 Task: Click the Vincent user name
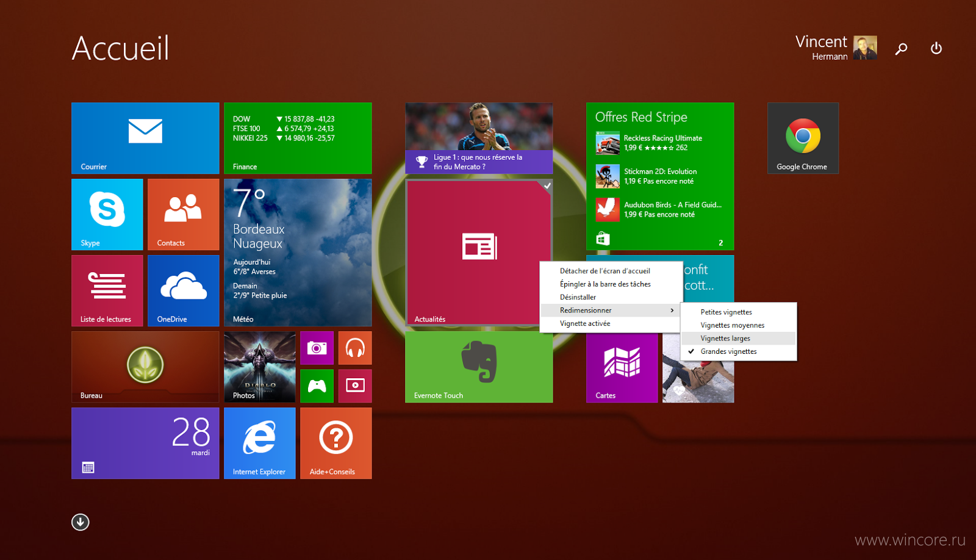pyautogui.click(x=821, y=41)
